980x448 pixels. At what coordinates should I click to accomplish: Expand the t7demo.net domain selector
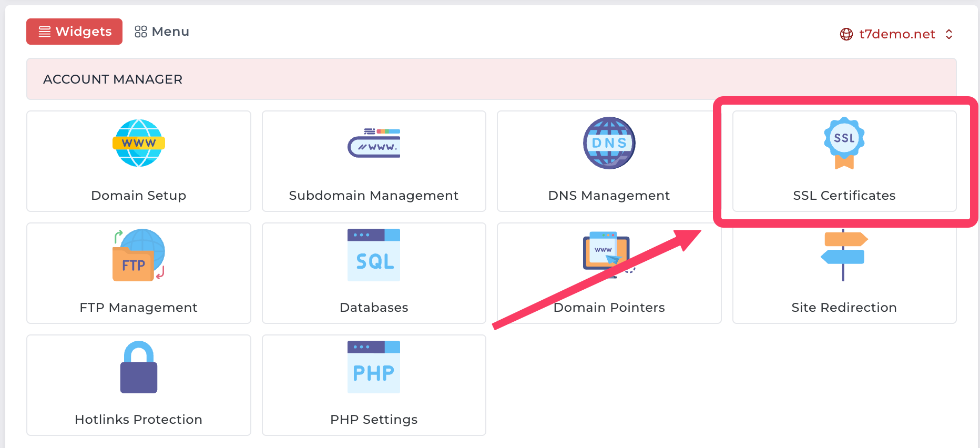pyautogui.click(x=896, y=34)
